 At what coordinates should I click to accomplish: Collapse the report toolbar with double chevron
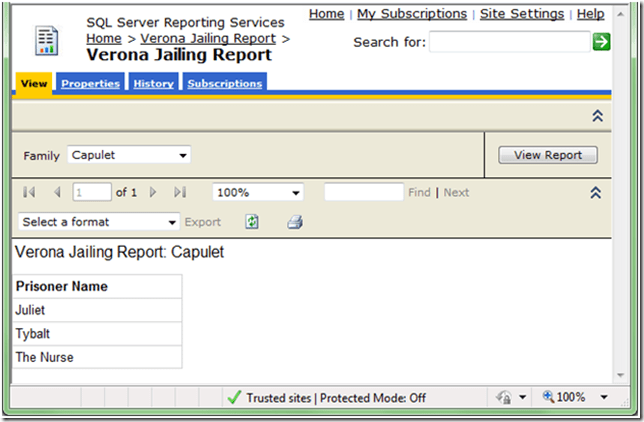tap(597, 192)
